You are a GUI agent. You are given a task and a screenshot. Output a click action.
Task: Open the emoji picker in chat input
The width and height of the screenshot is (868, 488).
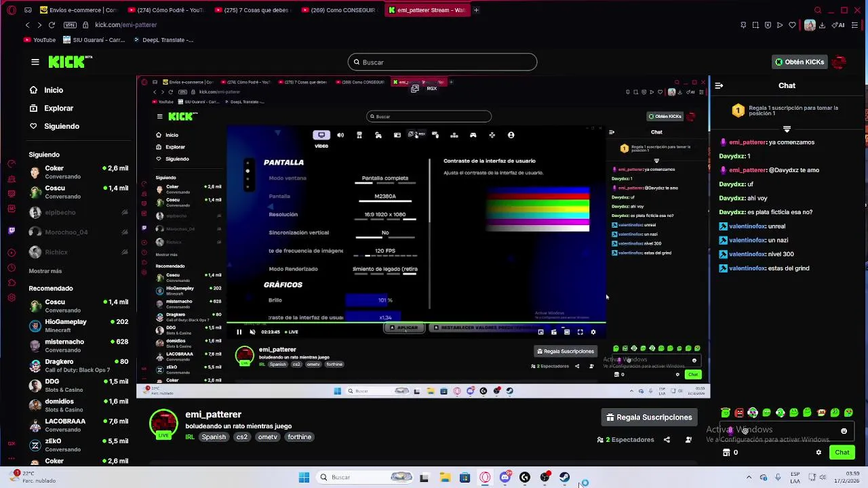844,431
